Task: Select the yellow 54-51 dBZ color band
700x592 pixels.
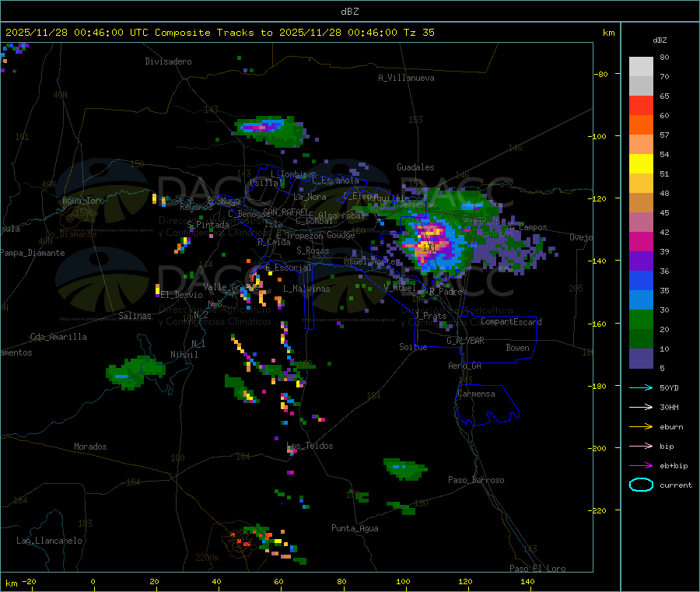Action: (641, 164)
